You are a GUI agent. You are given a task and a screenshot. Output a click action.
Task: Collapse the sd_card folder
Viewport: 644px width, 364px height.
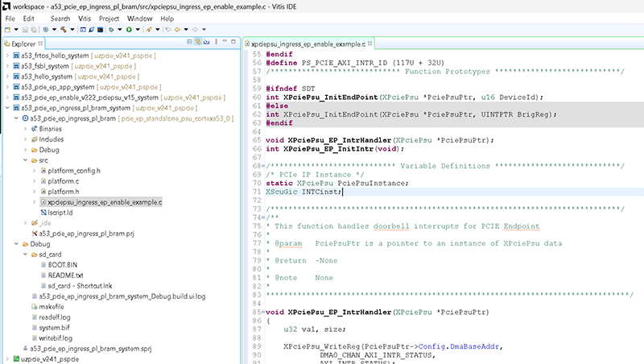click(x=26, y=254)
